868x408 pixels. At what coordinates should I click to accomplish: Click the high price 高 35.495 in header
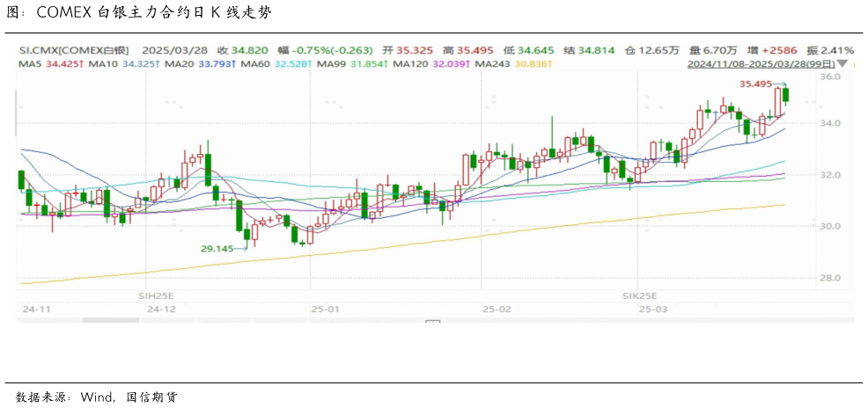pyautogui.click(x=467, y=50)
